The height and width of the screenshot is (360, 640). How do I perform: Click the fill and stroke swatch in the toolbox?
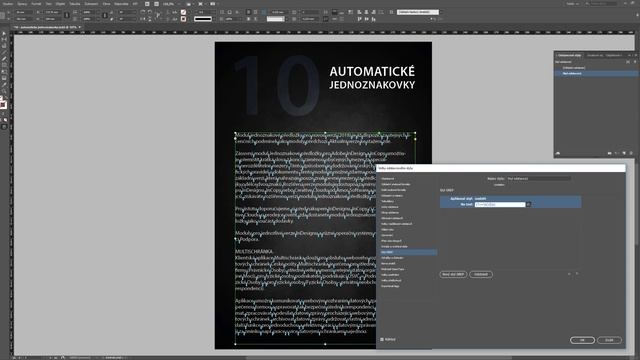coord(3,104)
